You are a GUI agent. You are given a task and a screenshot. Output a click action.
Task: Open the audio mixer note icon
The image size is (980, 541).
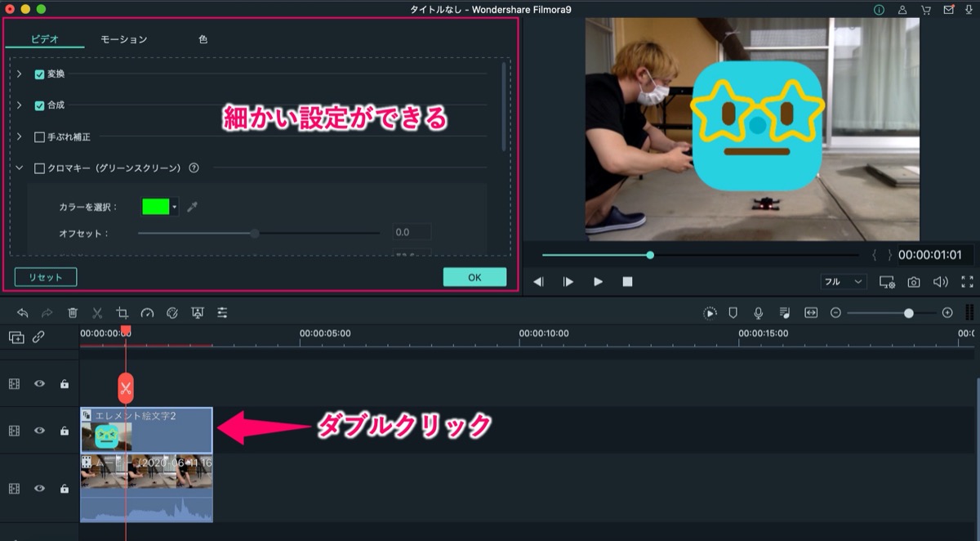pos(785,313)
